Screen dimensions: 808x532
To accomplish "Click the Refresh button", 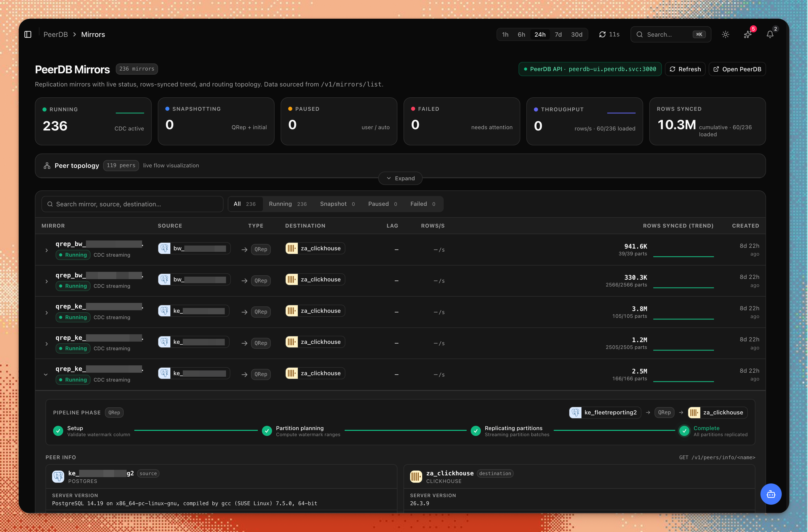I will 685,69.
